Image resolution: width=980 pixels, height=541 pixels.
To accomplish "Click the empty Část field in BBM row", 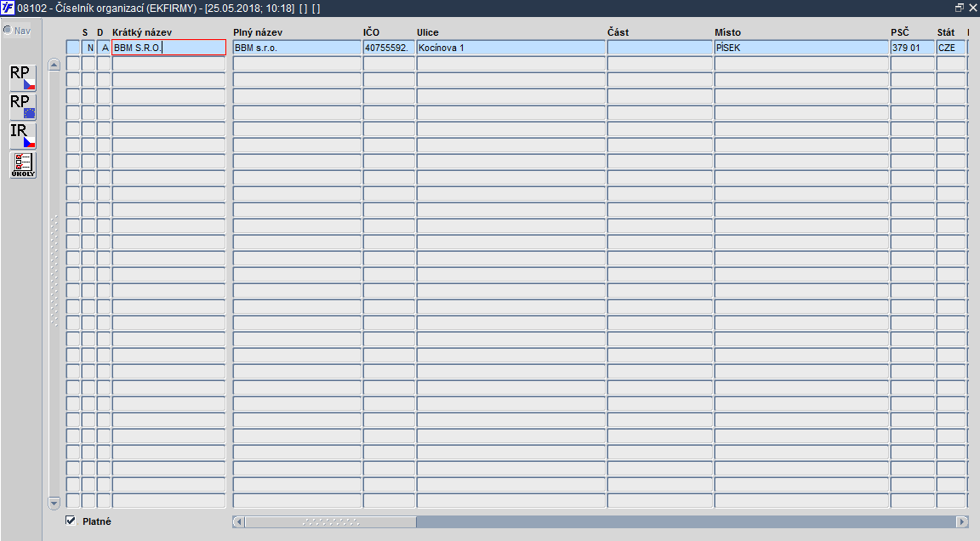I will tap(659, 48).
